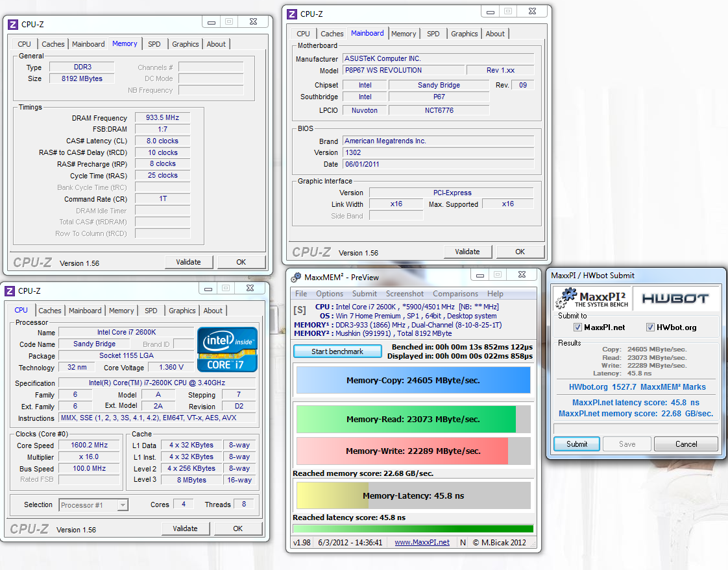Click the 'N' status bar cell in MaxxMEM

(x=463, y=542)
